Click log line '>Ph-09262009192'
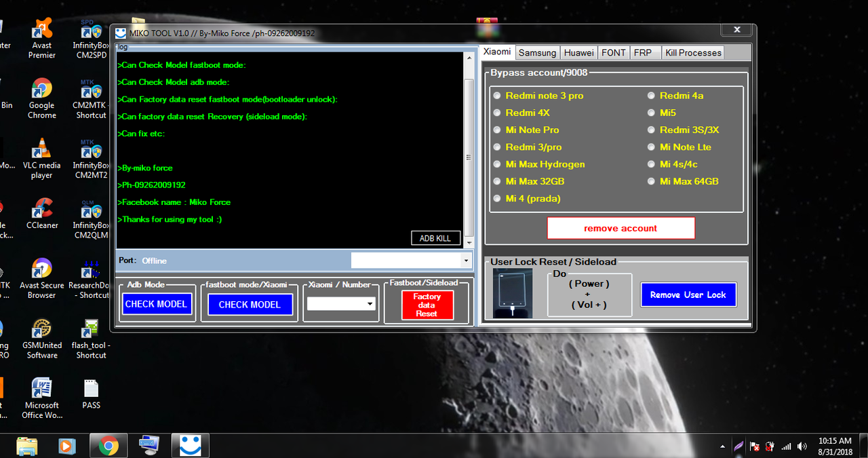 151,185
